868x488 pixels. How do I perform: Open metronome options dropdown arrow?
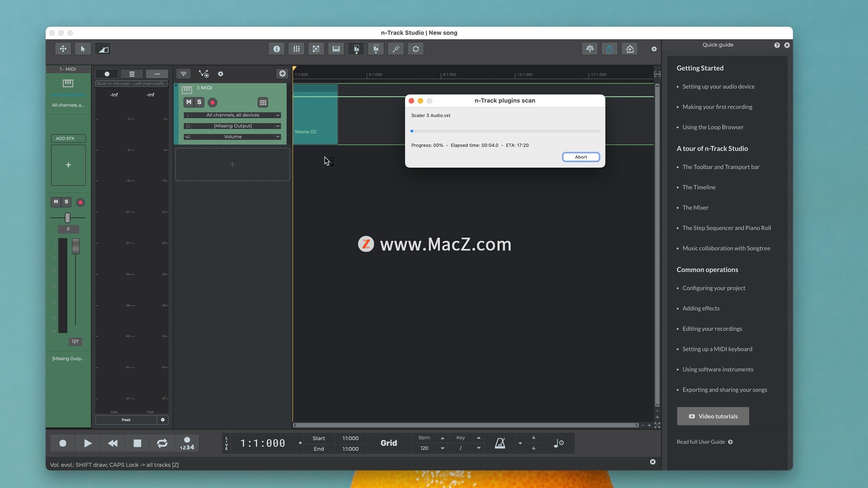pyautogui.click(x=520, y=443)
